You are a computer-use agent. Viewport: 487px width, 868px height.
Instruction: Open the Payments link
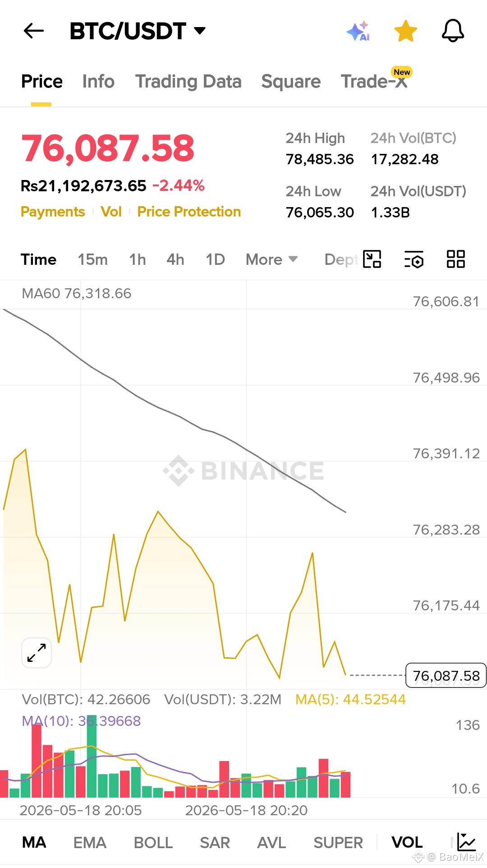click(x=53, y=212)
